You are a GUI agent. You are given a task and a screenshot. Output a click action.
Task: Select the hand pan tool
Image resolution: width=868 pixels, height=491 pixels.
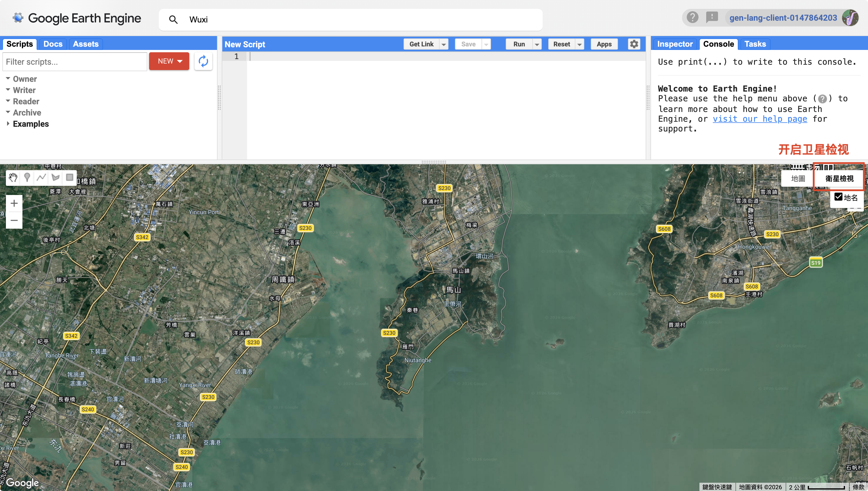tap(13, 177)
